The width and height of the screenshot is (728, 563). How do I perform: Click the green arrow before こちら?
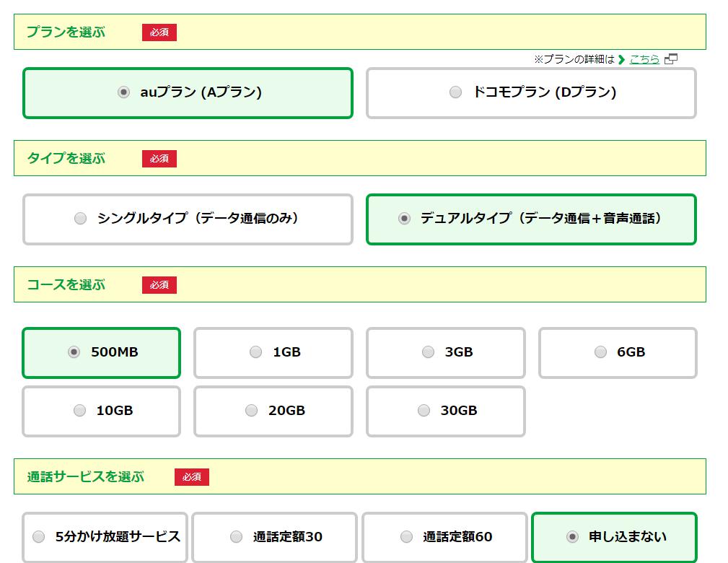pos(622,59)
